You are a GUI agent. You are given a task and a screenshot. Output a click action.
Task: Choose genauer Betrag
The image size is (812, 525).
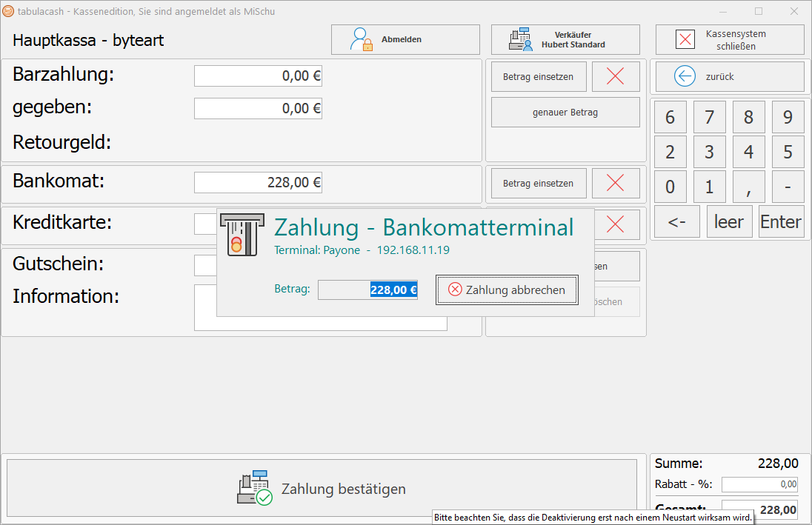point(565,112)
